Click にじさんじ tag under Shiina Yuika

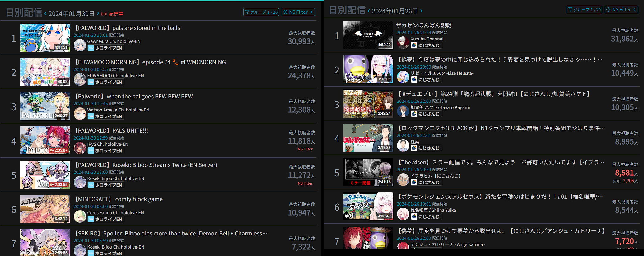[x=426, y=217]
